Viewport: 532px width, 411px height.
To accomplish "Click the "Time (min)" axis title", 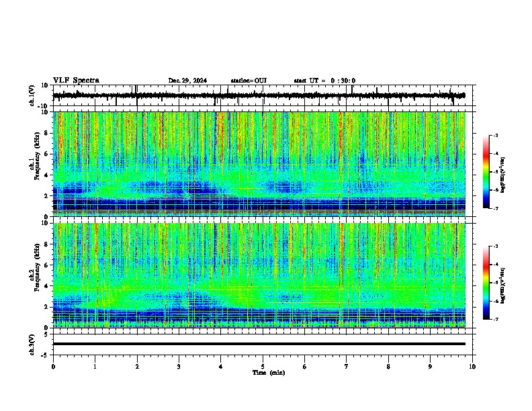I will click(x=269, y=373).
